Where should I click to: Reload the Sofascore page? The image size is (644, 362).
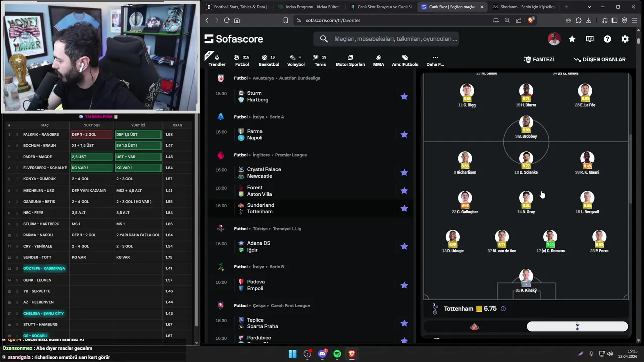pos(227,20)
